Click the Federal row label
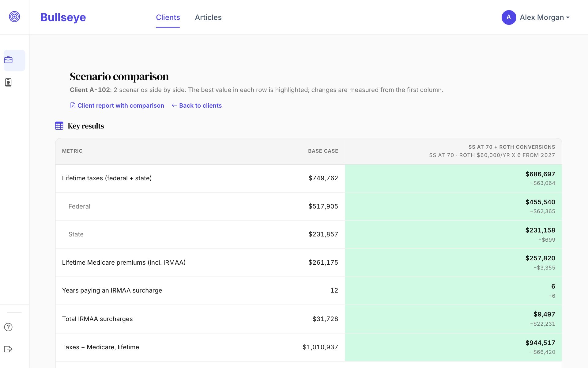Image resolution: width=588 pixels, height=368 pixels. click(79, 206)
